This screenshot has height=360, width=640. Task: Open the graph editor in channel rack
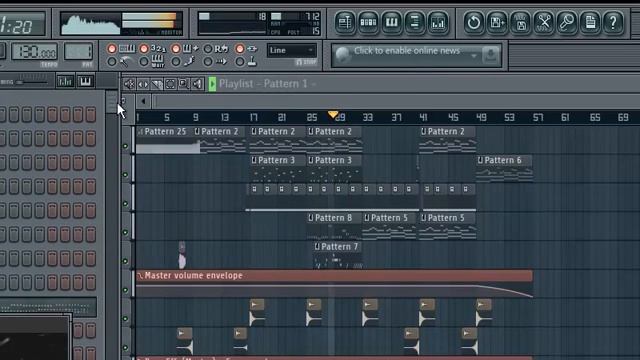point(64,82)
